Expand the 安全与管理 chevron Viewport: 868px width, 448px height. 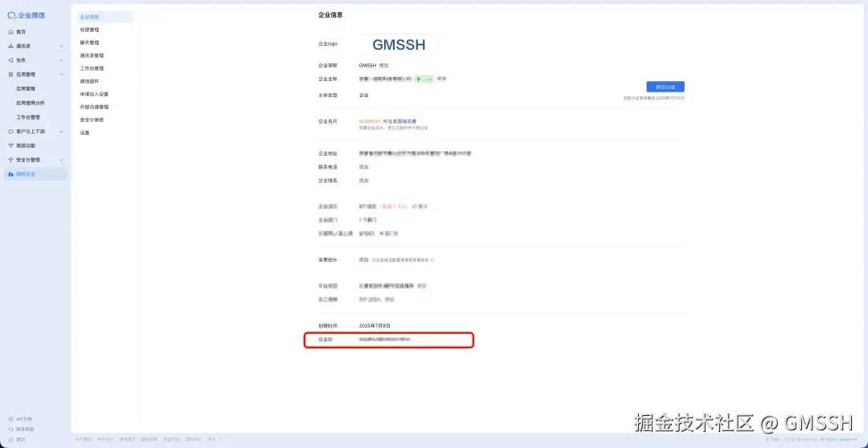(61, 160)
